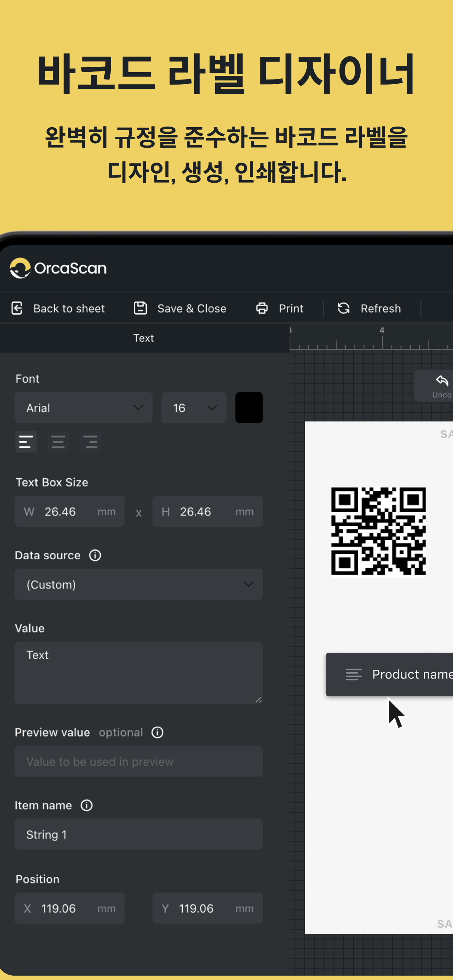Click the Position section label
Image resolution: width=453 pixels, height=980 pixels.
tap(37, 879)
